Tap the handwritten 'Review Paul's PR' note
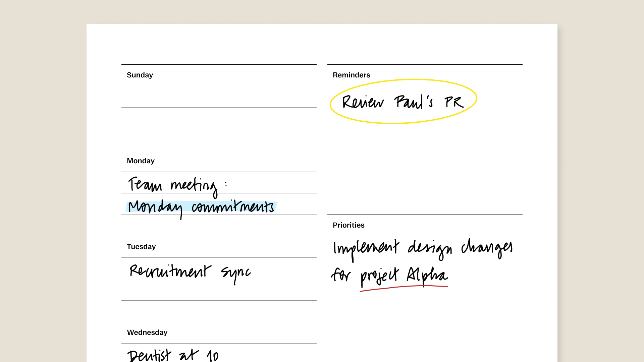 (x=403, y=102)
